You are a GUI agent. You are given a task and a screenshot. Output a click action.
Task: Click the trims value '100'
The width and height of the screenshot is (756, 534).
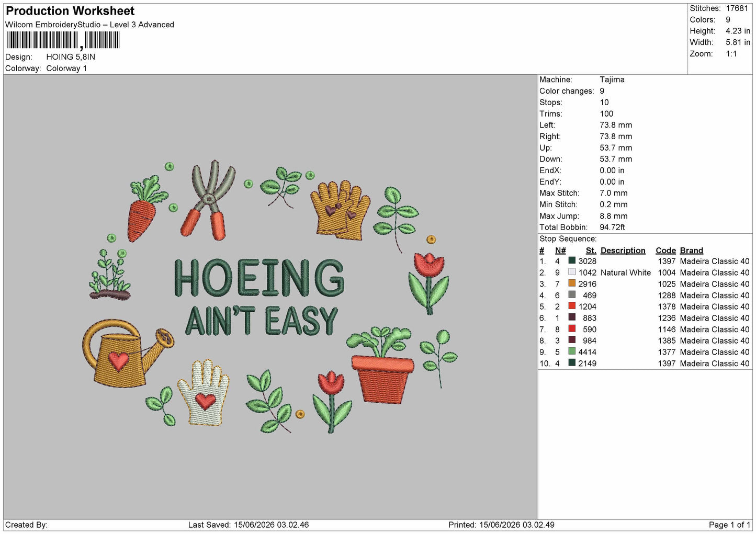point(606,113)
